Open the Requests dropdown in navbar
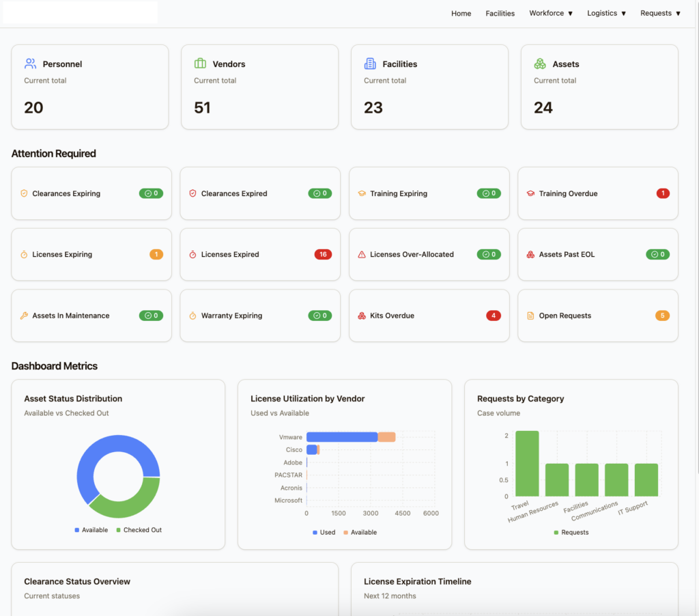The height and width of the screenshot is (616, 699). [660, 13]
